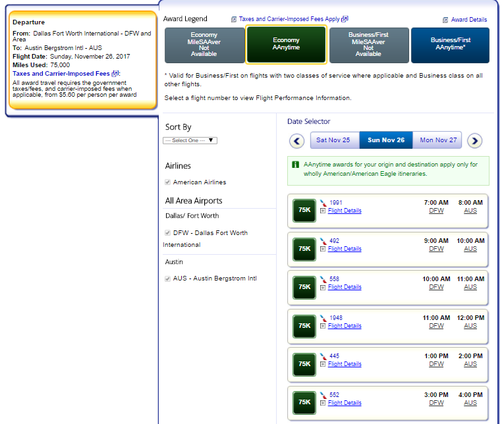
Task: Click the green info icon in AAnytime notice
Action: (x=294, y=165)
